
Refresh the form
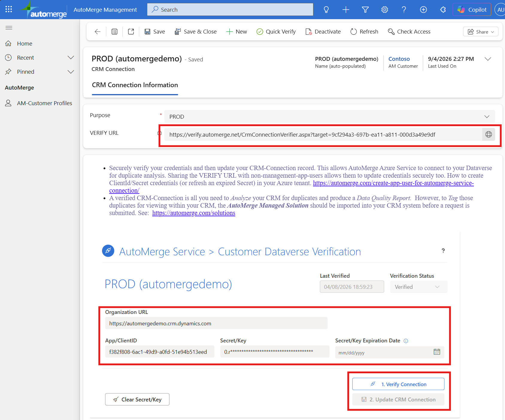point(364,32)
